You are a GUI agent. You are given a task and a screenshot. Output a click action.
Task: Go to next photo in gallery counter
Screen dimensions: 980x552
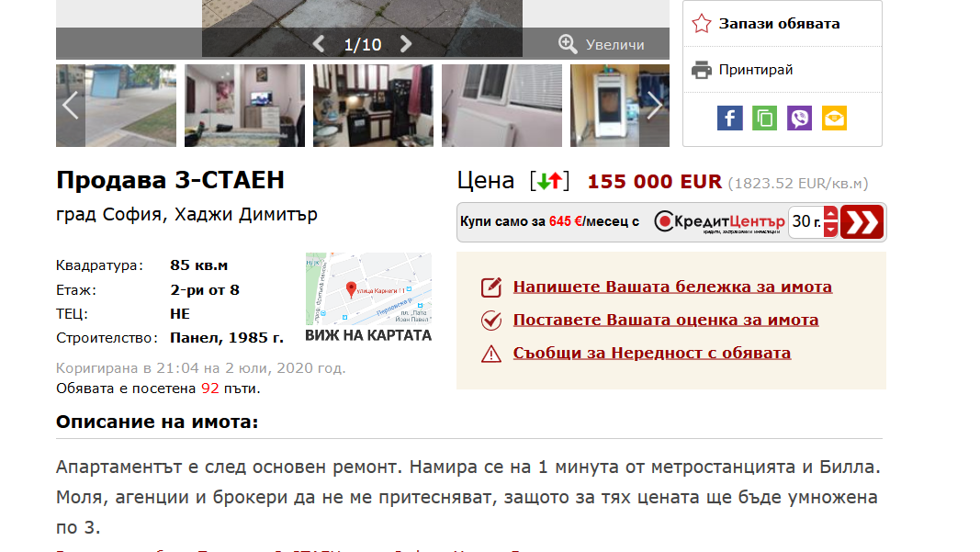pos(406,44)
